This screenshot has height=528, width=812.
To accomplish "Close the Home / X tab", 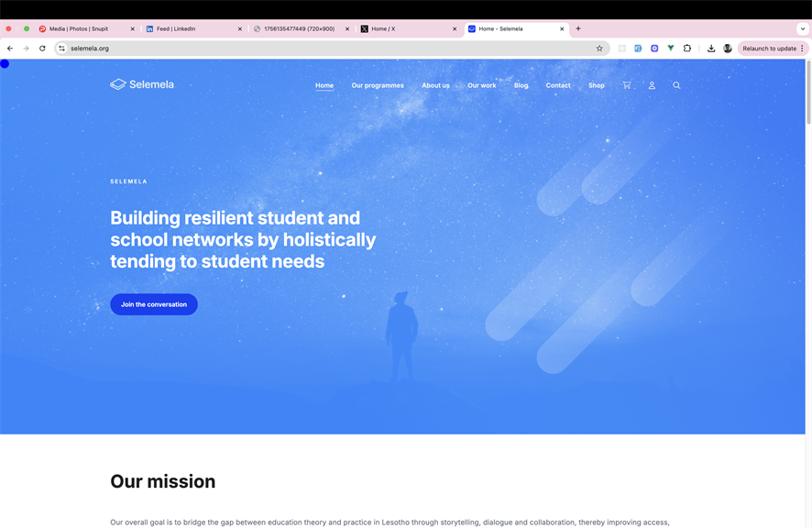I will (455, 29).
